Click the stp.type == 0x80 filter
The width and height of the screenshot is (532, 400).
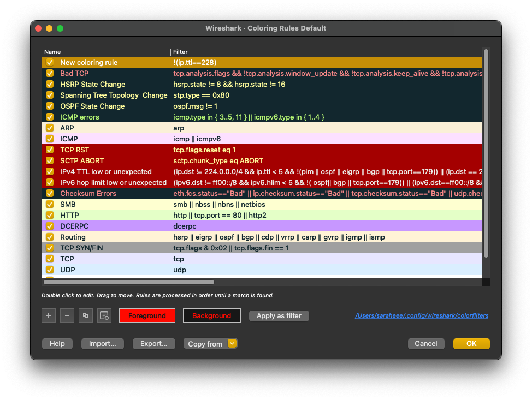click(x=201, y=95)
